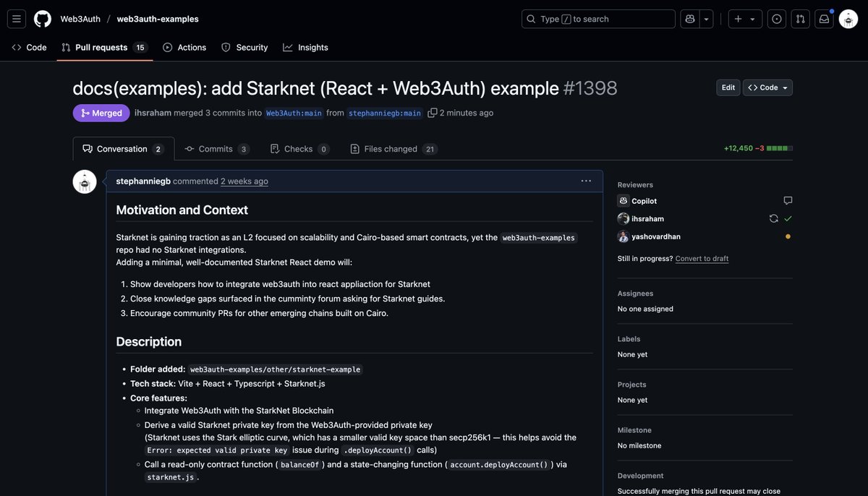Image resolution: width=868 pixels, height=496 pixels.
Task: Click the Labels section heading
Action: click(629, 339)
